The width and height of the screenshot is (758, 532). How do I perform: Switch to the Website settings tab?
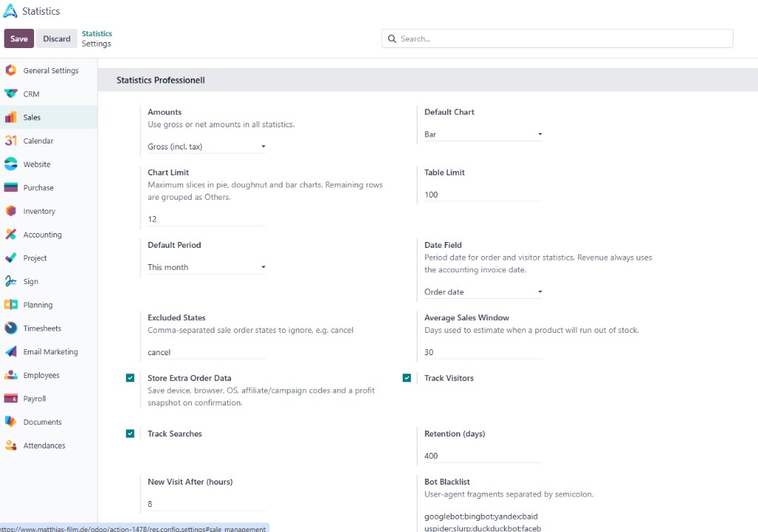37,164
